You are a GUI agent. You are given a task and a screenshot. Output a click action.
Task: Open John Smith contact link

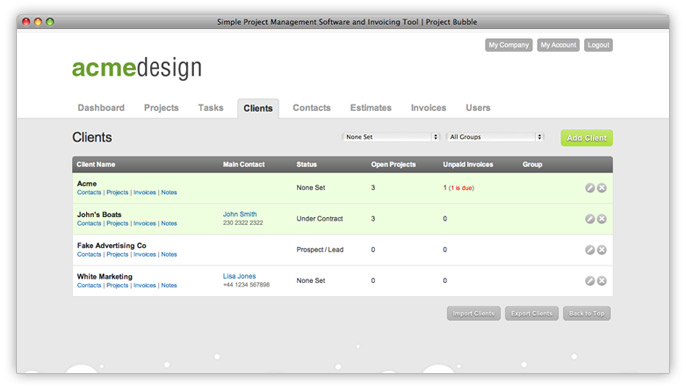click(240, 214)
